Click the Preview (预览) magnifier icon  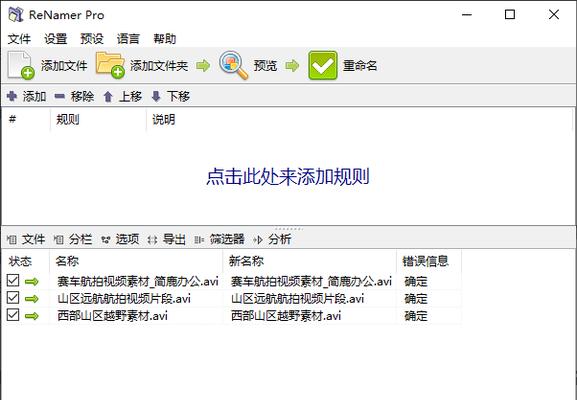click(233, 65)
